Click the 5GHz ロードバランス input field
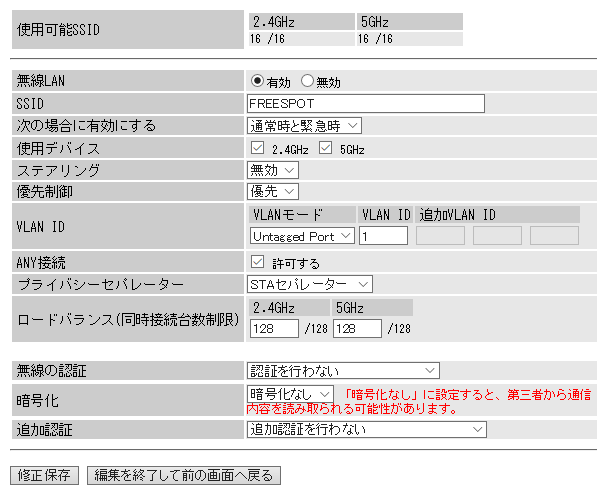Image resolution: width=597 pixels, height=495 pixels. click(357, 328)
